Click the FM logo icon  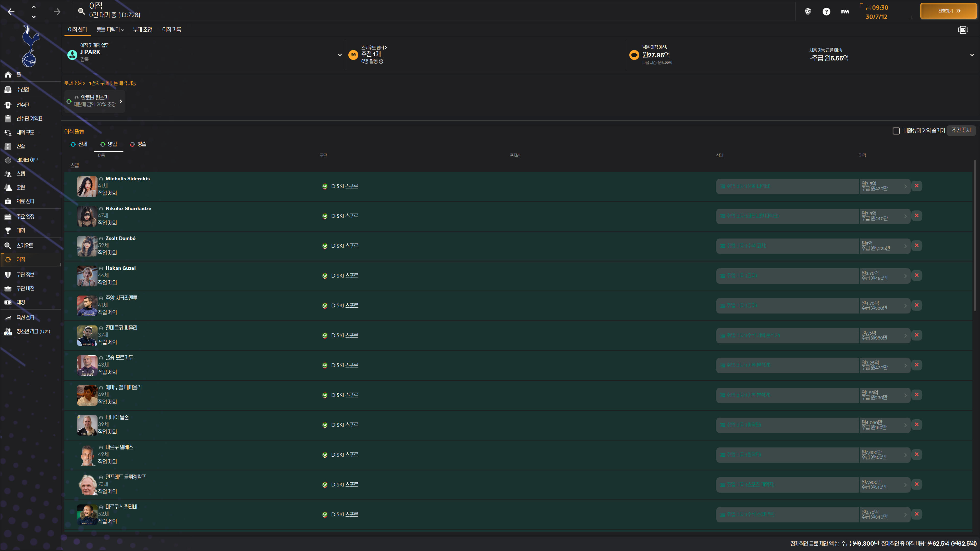(844, 12)
